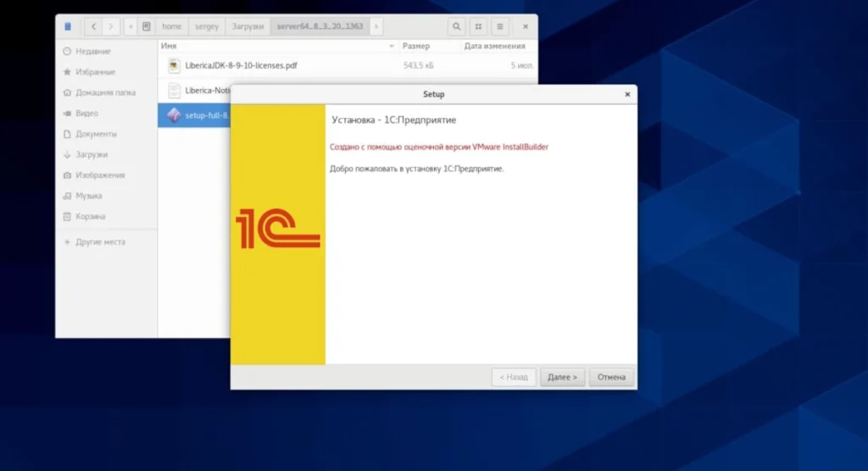This screenshot has height=471, width=868.
Task: Open Домашняя папка in the sidebar
Action: [106, 92]
